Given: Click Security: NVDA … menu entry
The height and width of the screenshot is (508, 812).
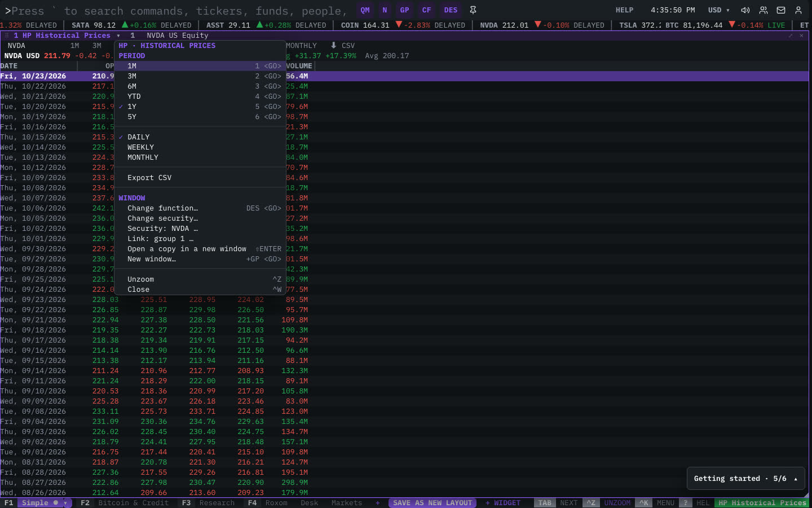Looking at the screenshot, I should 200,229.
